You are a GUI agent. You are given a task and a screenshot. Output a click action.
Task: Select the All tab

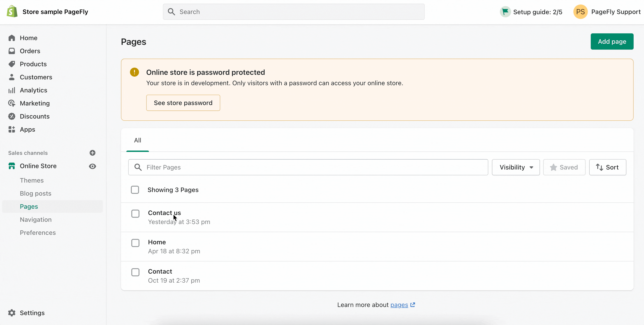[x=137, y=141]
